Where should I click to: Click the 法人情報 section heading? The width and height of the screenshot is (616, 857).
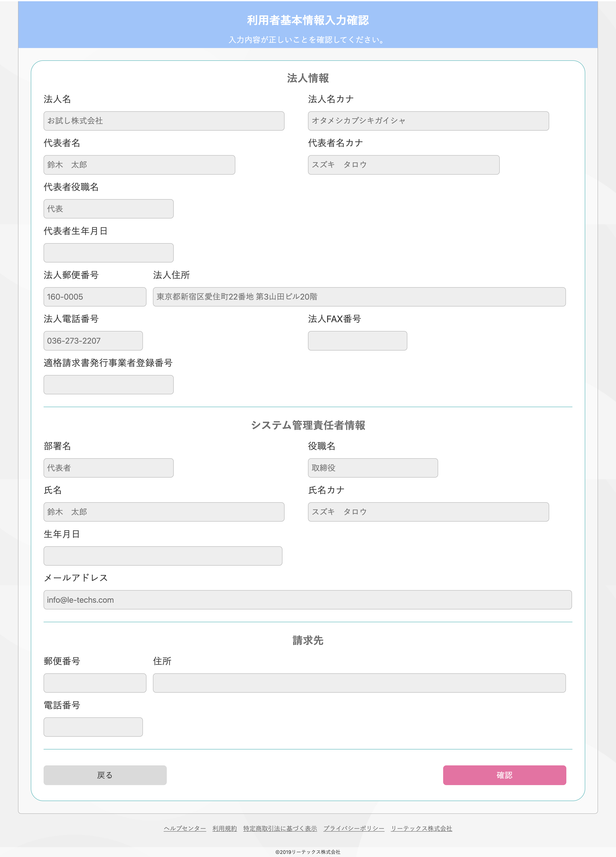coord(308,78)
